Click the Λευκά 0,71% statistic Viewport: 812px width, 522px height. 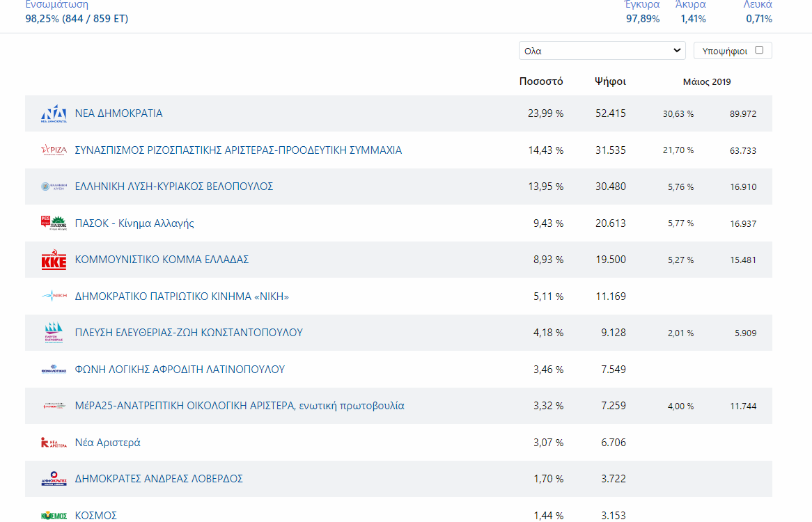pos(758,12)
